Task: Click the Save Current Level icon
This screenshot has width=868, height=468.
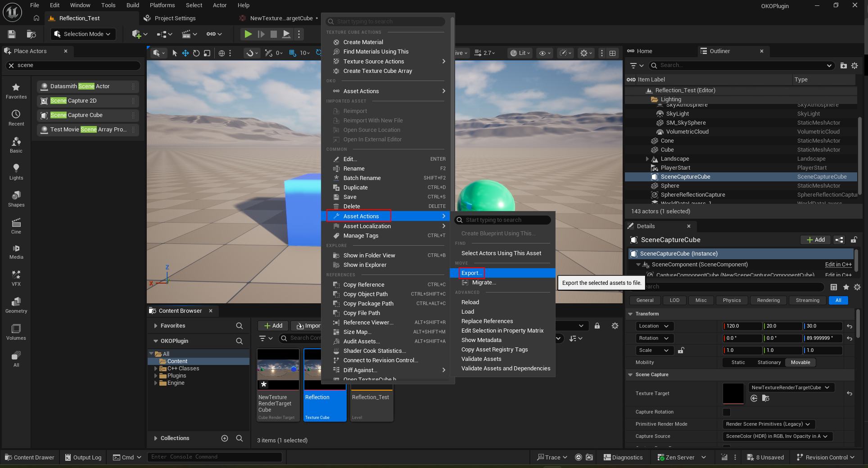Action: tap(12, 34)
